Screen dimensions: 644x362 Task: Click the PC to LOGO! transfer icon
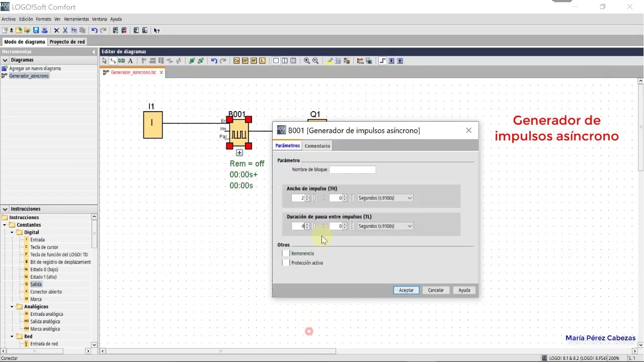tap(136, 31)
